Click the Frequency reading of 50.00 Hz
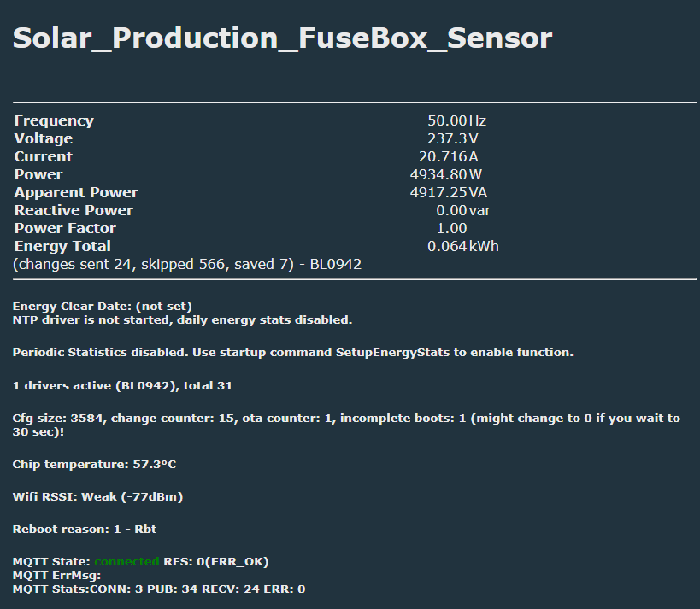This screenshot has width=700, height=609. [456, 121]
